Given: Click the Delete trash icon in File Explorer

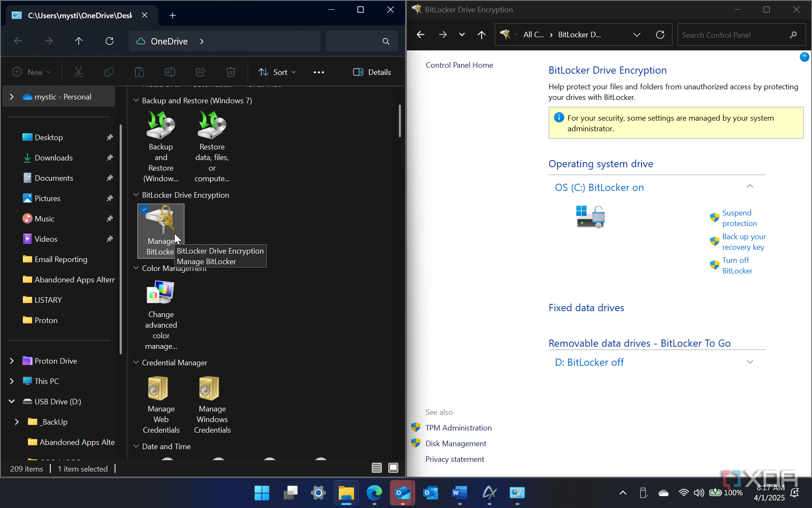Looking at the screenshot, I should pyautogui.click(x=231, y=72).
